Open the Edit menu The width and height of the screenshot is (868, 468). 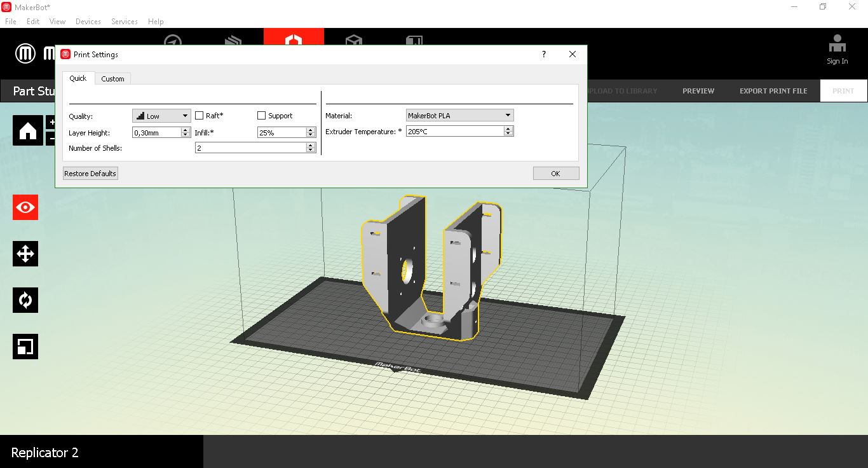33,21
